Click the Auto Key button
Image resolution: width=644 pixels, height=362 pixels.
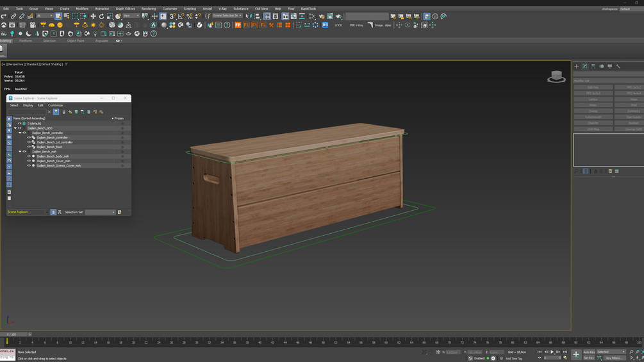click(x=588, y=352)
